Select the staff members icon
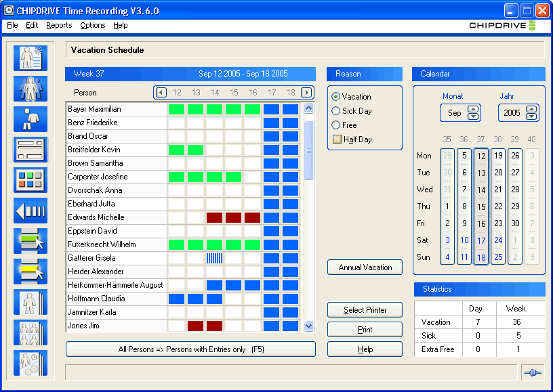 30,89
